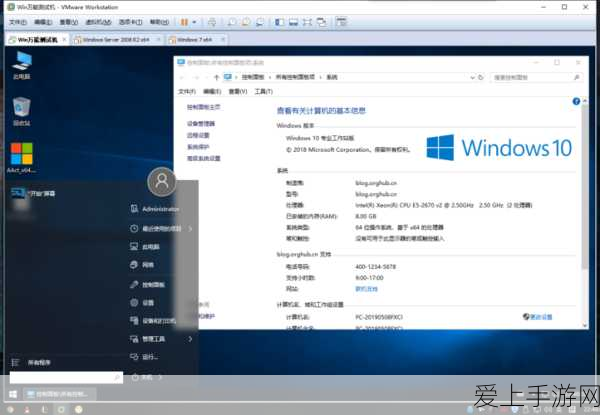Open 工具(T) menu in System window
Viewport: 600px width, 415px height.
(x=264, y=91)
